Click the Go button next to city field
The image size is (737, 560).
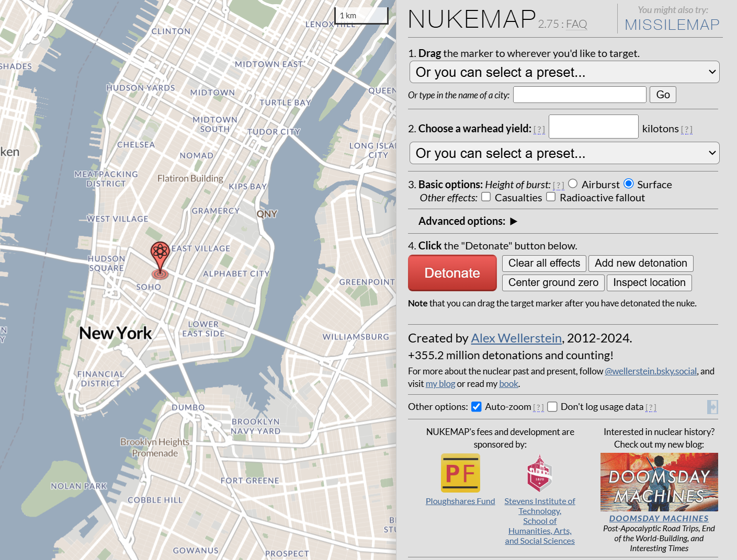663,95
